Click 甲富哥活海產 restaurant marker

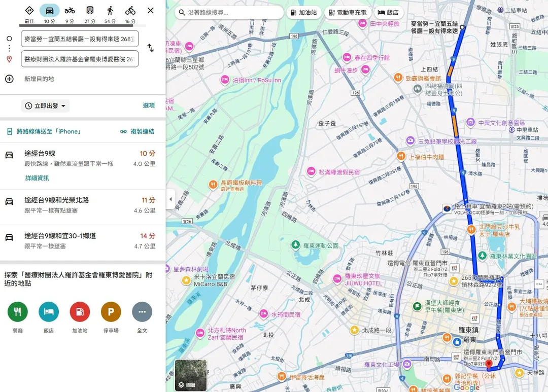[282, 377]
